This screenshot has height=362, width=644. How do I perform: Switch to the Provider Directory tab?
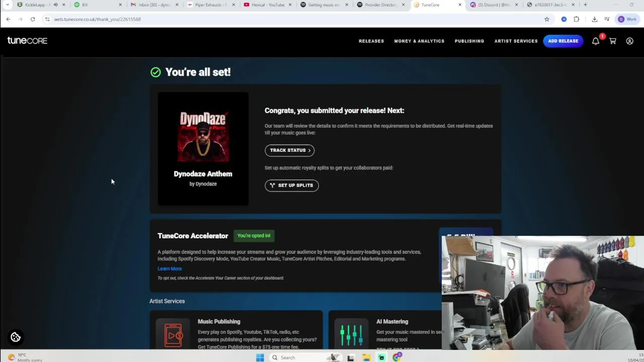click(380, 5)
